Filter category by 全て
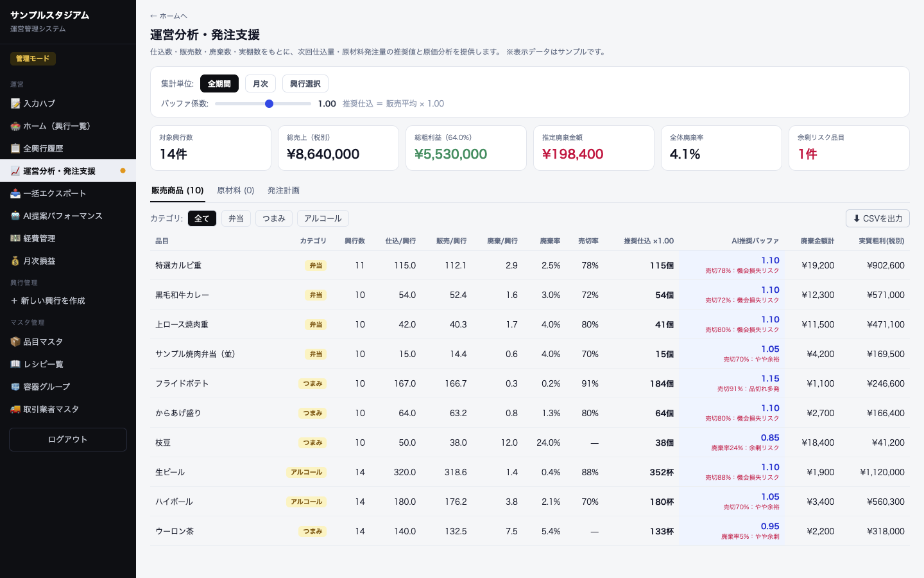The height and width of the screenshot is (578, 924). 202,218
